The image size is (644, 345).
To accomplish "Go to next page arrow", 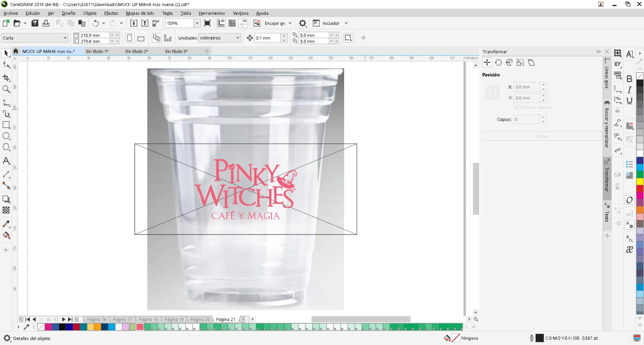I will (63, 319).
